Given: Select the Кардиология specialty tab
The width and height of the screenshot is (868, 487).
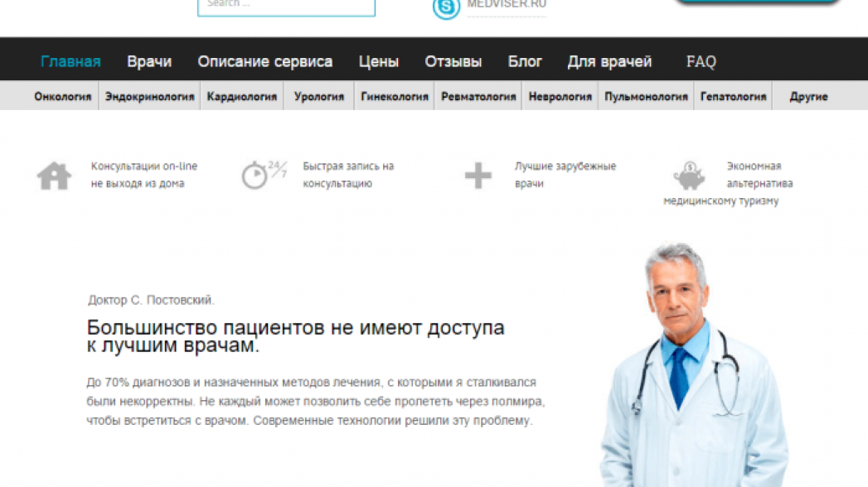Looking at the screenshot, I should click(x=242, y=97).
